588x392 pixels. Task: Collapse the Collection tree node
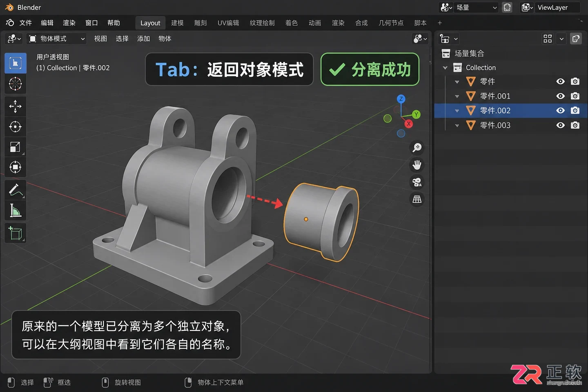pos(445,68)
